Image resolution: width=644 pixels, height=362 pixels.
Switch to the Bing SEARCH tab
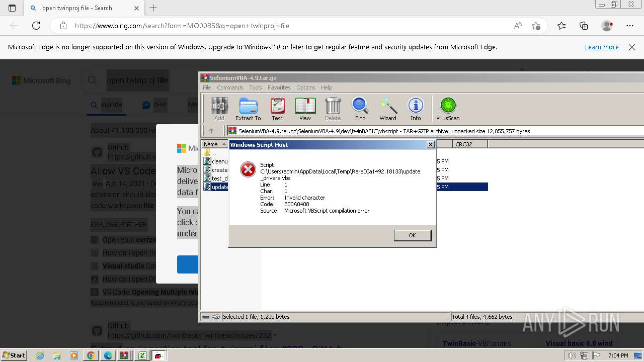(x=106, y=105)
